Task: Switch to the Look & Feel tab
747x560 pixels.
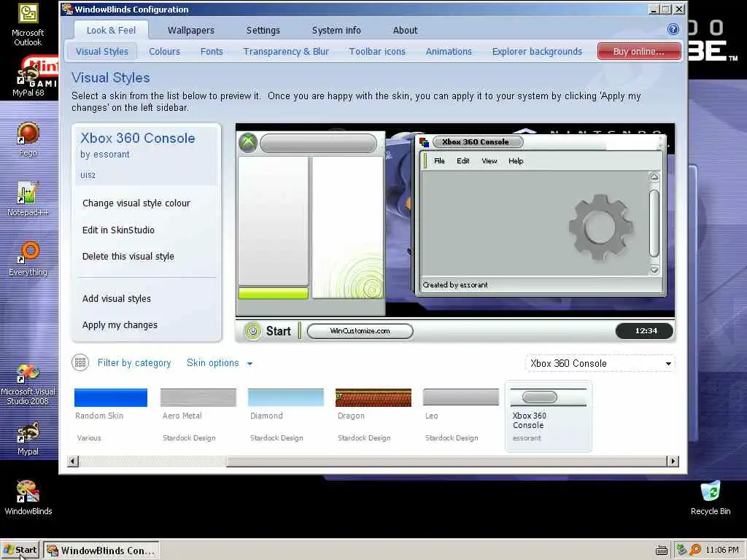Action: tap(111, 30)
